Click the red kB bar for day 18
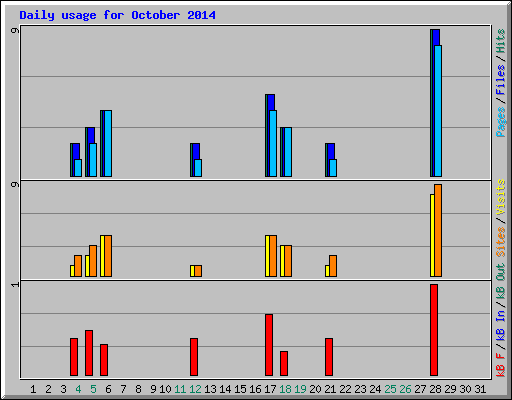Viewport: 512px width, 400px height. (284, 363)
